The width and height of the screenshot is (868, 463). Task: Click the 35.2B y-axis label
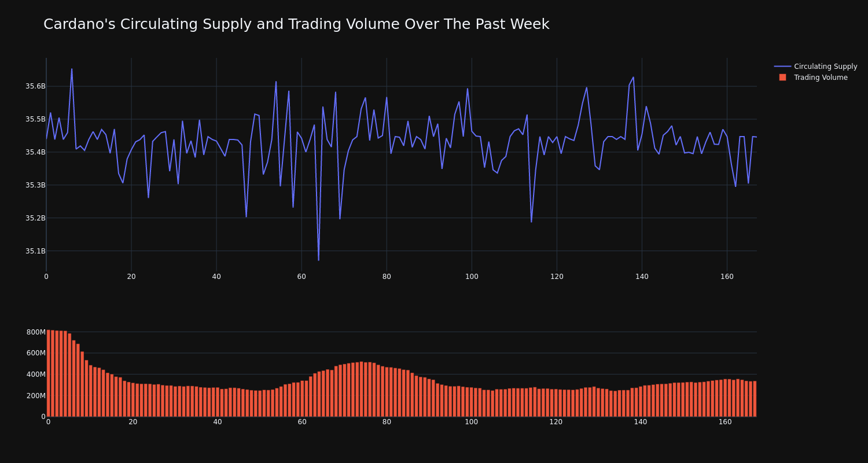point(35,218)
